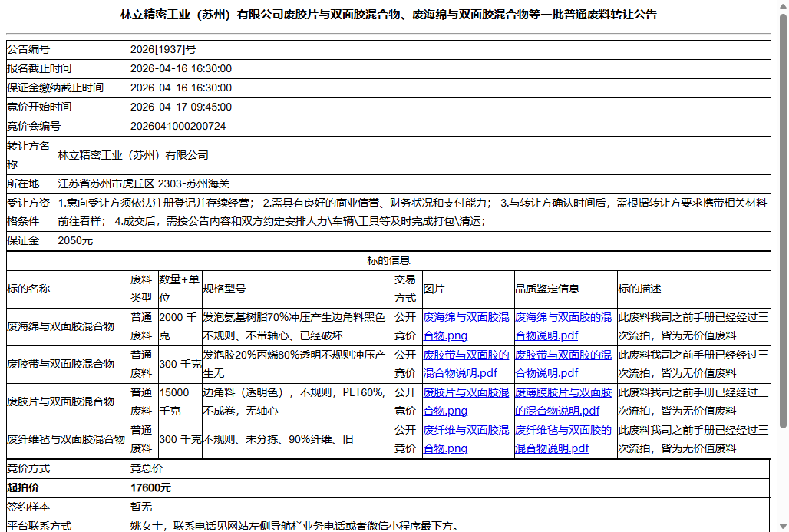Screen dimensions: 789x532
Task: Open 废薄膜胶片与双面胶的混合物说明.pdf link
Action: (563, 401)
